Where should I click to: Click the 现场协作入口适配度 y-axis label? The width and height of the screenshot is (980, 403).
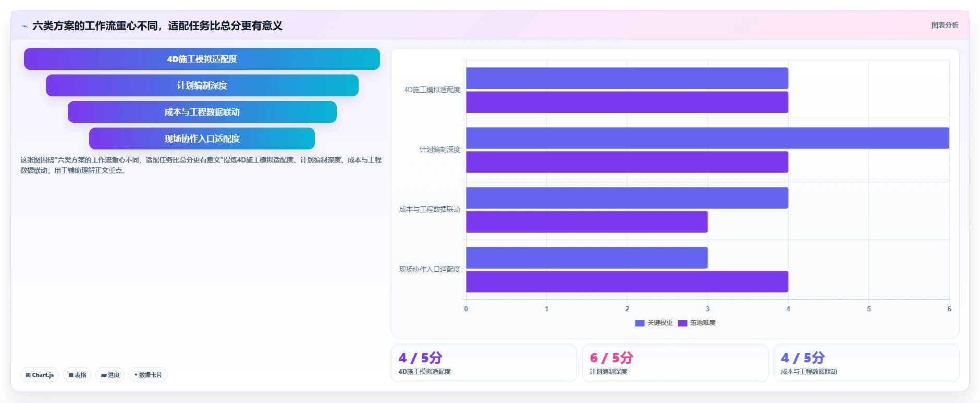coord(430,269)
